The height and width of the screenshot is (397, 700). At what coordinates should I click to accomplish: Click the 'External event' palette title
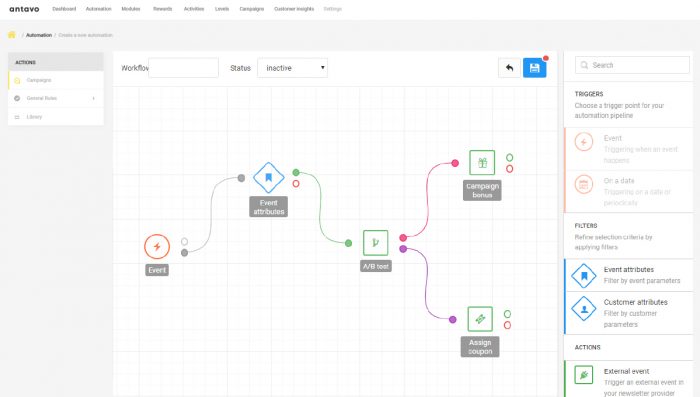pyautogui.click(x=626, y=371)
